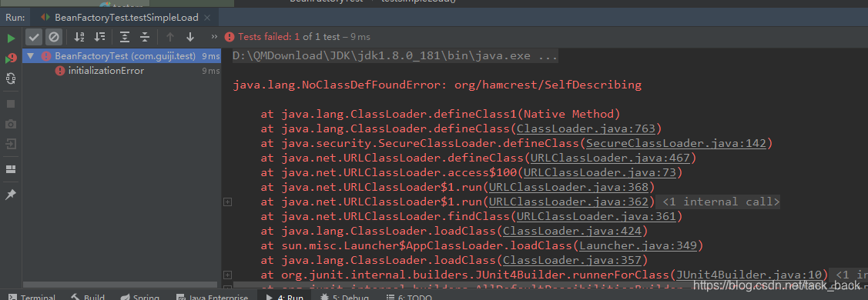The width and height of the screenshot is (868, 300).
Task: Expand folded '<1 internal call>' after URLClassLoader.java:362
Action: [721, 202]
